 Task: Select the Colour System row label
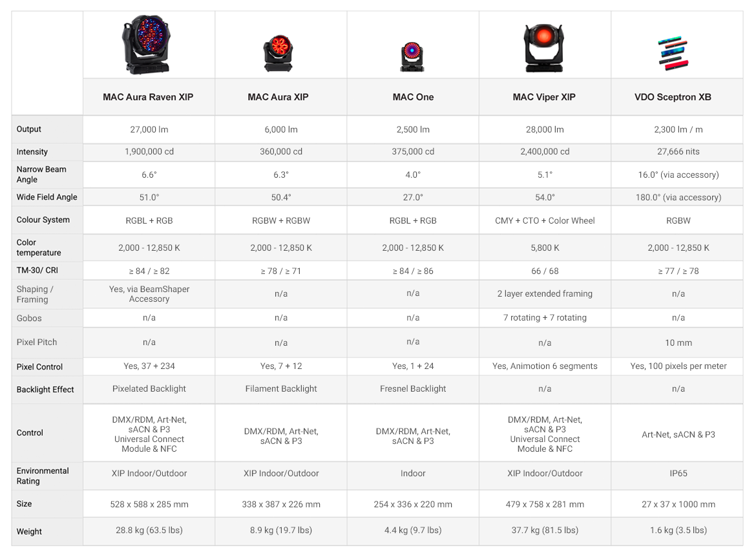[43, 220]
